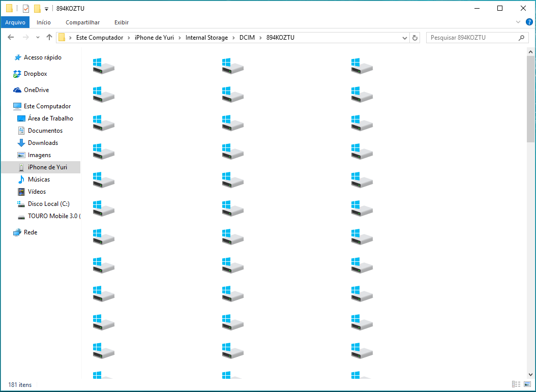Switch to details view in status bar

516,384
